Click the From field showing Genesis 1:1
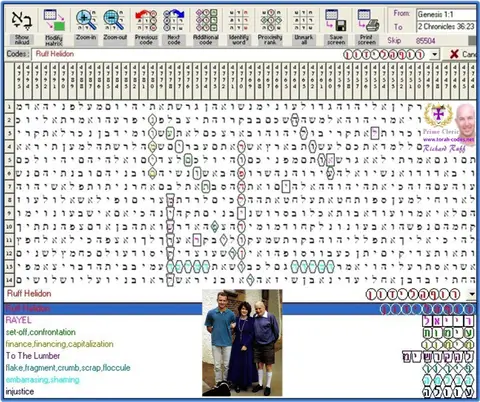Viewport: 480px width, 402px height. click(446, 14)
